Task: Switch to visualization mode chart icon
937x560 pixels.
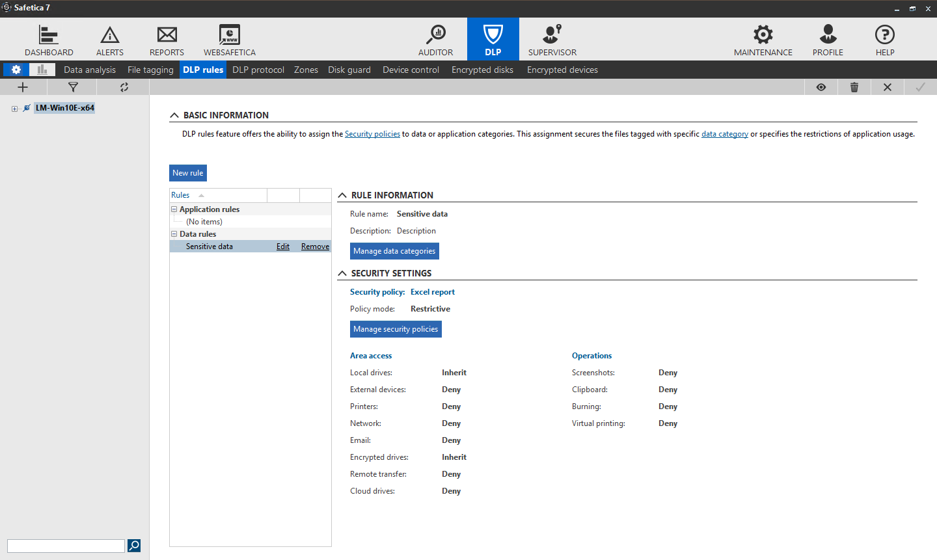Action: pos(42,70)
